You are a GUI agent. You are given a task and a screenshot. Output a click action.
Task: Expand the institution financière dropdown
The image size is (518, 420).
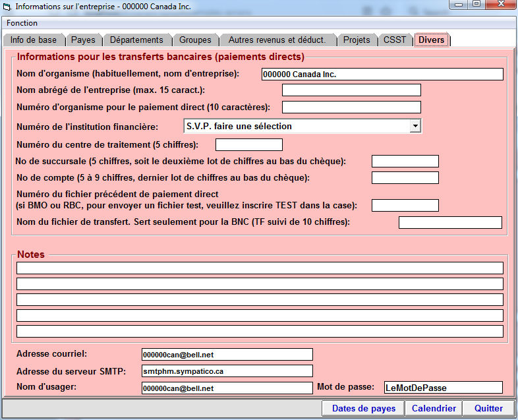[x=415, y=126]
